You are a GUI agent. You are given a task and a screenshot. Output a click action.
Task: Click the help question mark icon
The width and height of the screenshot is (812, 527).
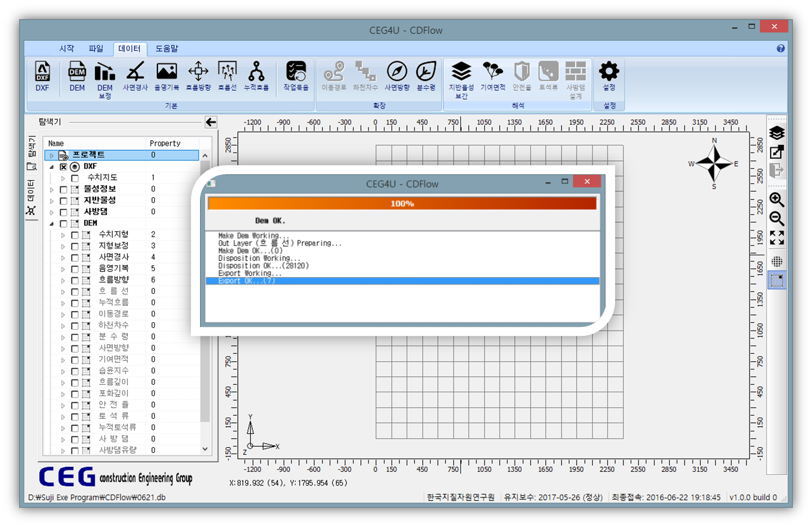(x=780, y=48)
